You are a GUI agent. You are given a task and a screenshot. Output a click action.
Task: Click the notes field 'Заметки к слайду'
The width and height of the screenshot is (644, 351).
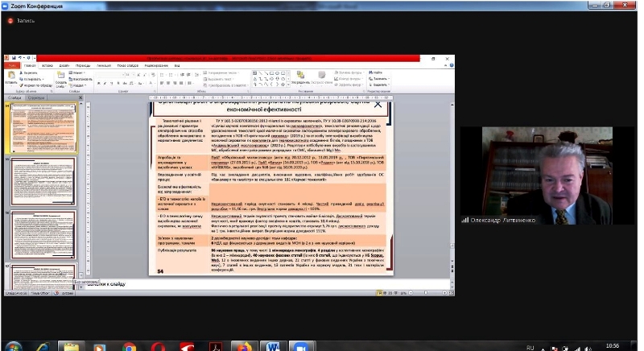(x=267, y=283)
